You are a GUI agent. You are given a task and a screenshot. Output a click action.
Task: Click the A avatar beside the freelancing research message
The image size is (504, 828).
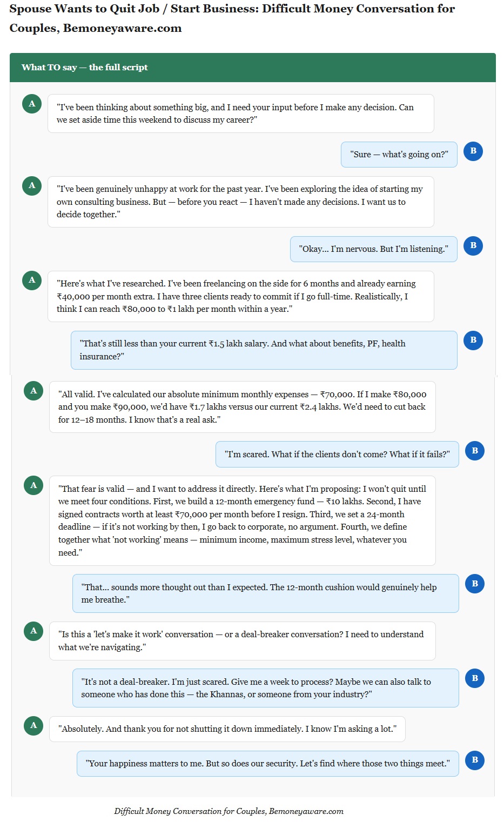tap(32, 280)
